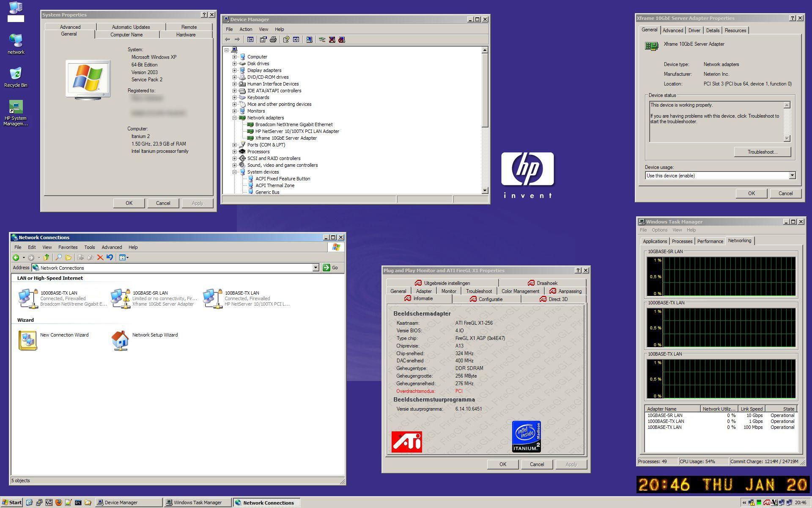Select Xframe 10GbE Server Adapter in device tree
Screen dimensions: 812x508
[x=286, y=138]
